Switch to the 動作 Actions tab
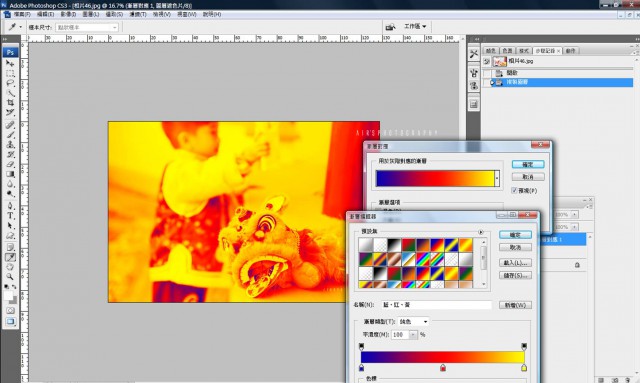Viewport: 640px width, 383px height. pyautogui.click(x=571, y=51)
